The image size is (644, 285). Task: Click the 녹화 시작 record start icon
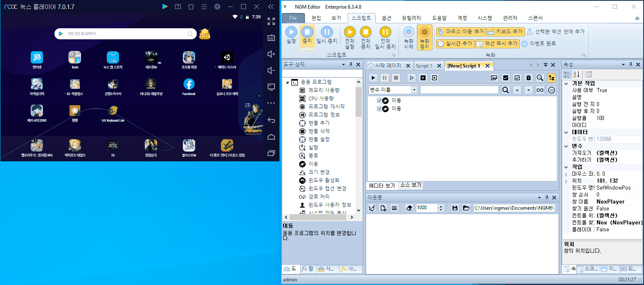pyautogui.click(x=408, y=32)
